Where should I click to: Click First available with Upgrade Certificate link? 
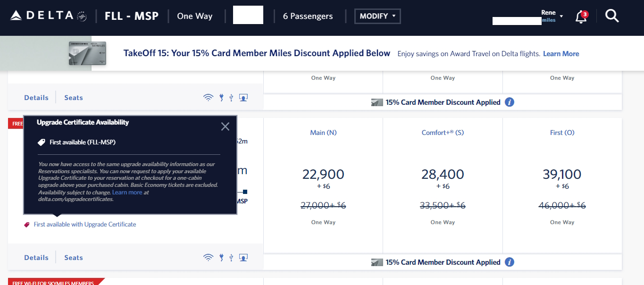coord(85,225)
